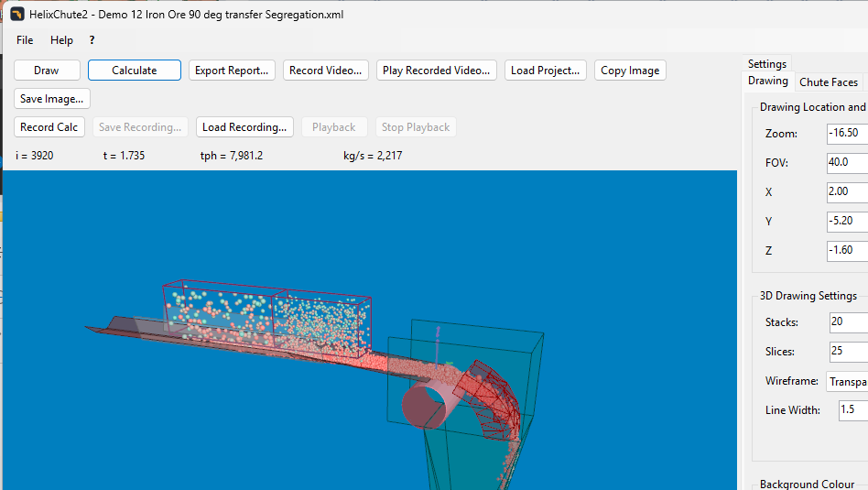Click Record Video... button
Viewport: 868px width, 490px height.
(x=326, y=71)
